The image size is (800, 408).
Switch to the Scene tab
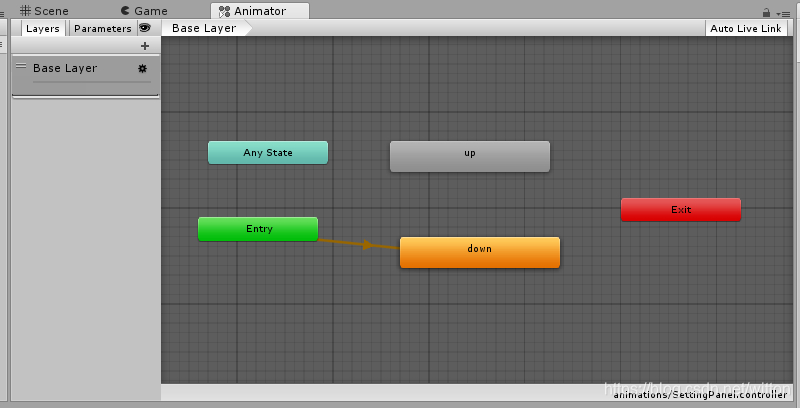pos(44,11)
